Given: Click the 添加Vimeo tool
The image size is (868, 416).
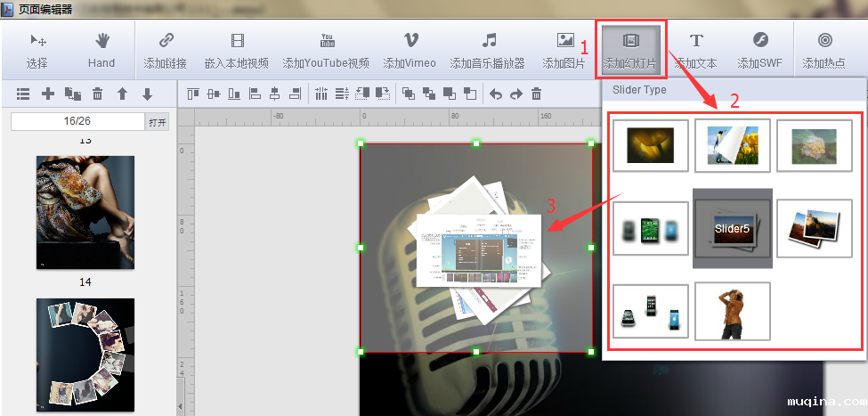Looking at the screenshot, I should pos(410,50).
